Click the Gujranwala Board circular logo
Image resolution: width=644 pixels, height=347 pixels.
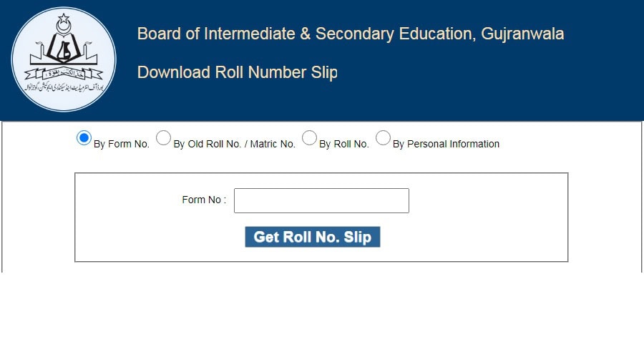click(64, 59)
